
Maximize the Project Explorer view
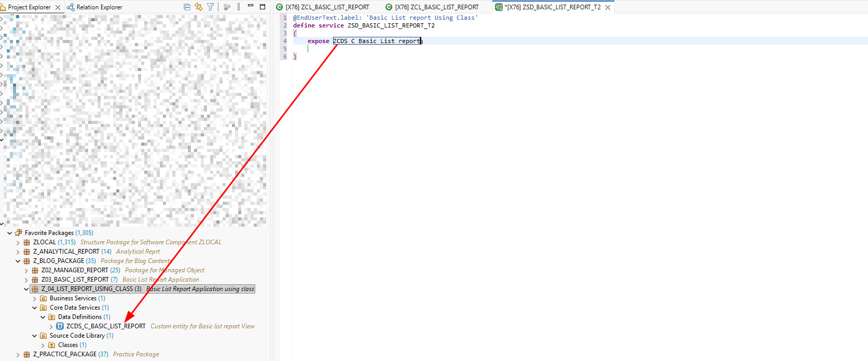tap(263, 7)
